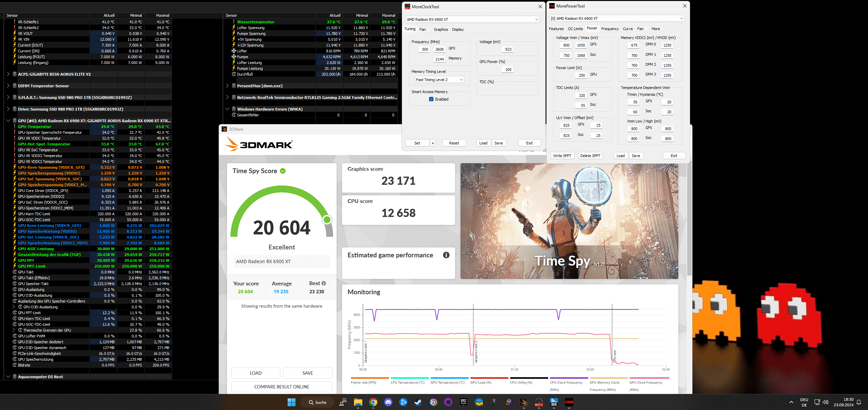The width and height of the screenshot is (868, 410).
Task: Expand the Drive: Samsung SSD 980 PRO group
Action: click(8, 109)
